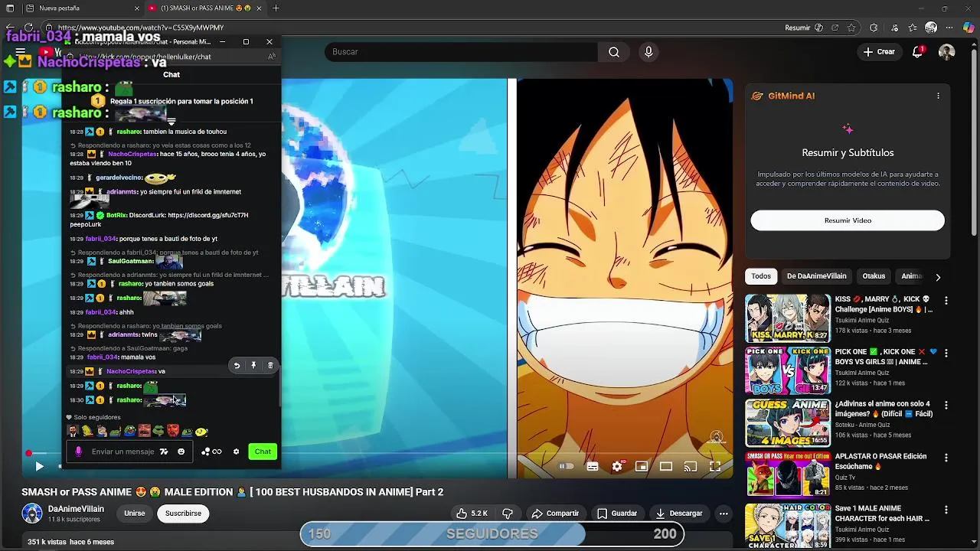Viewport: 980px width, 551px height.
Task: Open the Edge extensions puzzle icon
Action: [x=874, y=28]
